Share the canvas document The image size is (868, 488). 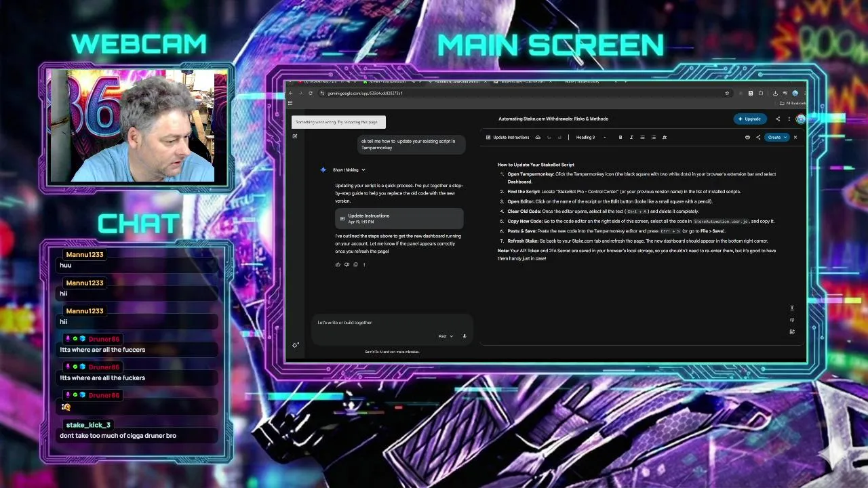758,138
